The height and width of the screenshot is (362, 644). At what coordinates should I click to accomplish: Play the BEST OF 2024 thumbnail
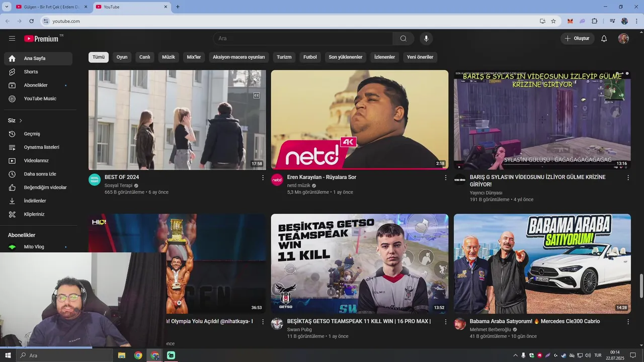click(177, 120)
